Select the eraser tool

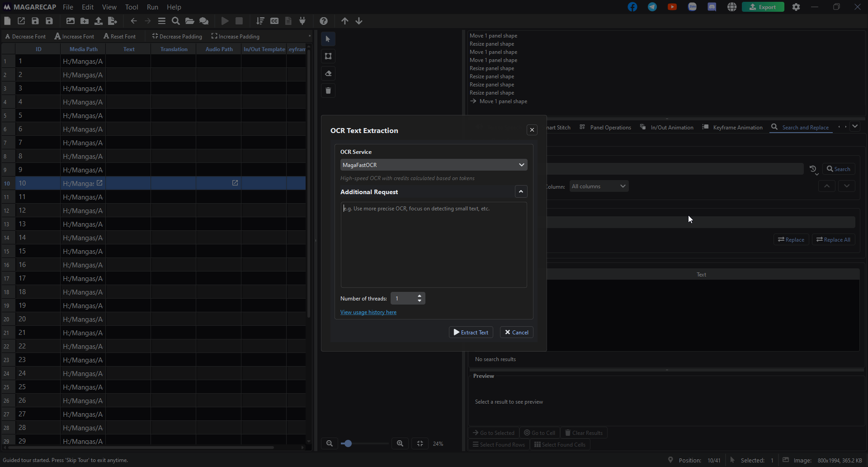point(328,73)
